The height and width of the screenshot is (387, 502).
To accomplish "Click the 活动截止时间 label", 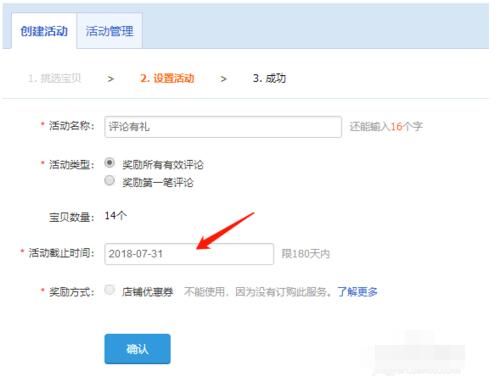I will coord(61,253).
